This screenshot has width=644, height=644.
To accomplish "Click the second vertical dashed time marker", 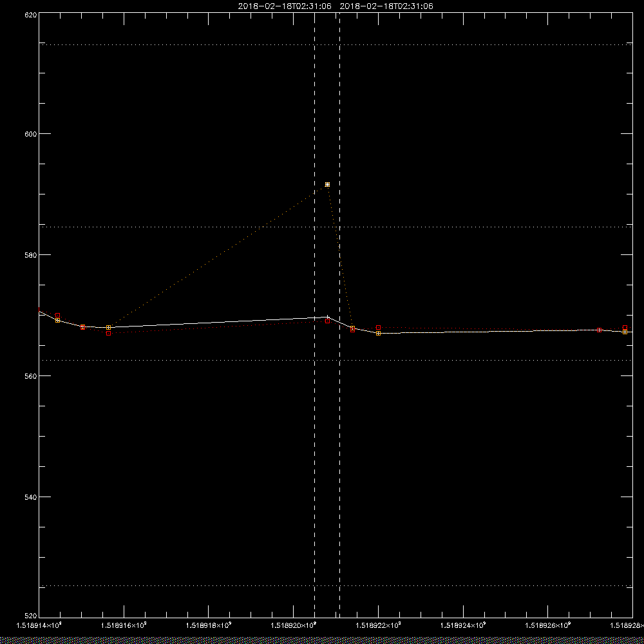I will tap(339, 314).
